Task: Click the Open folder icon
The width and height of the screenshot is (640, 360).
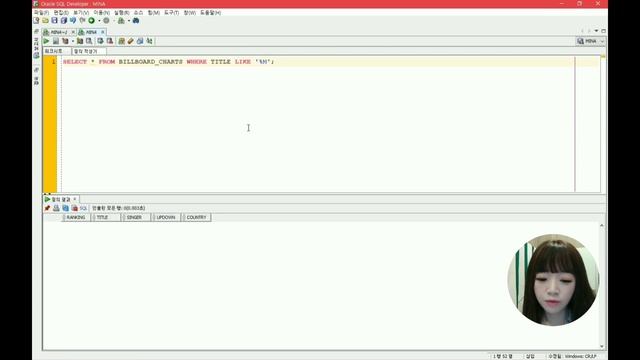Action: (x=45, y=20)
